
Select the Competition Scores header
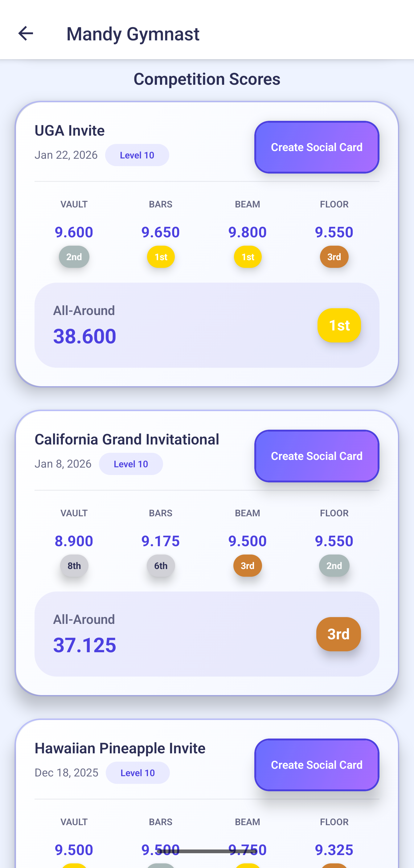coord(207,79)
